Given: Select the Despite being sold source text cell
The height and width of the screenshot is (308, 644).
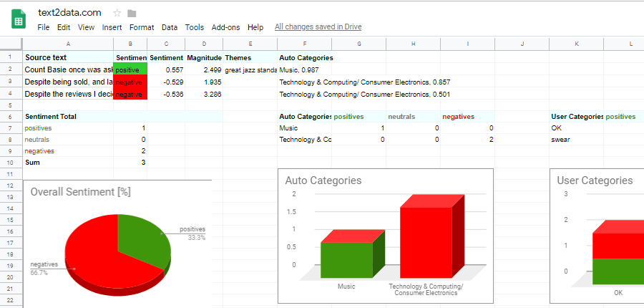Looking at the screenshot, I should point(68,82).
